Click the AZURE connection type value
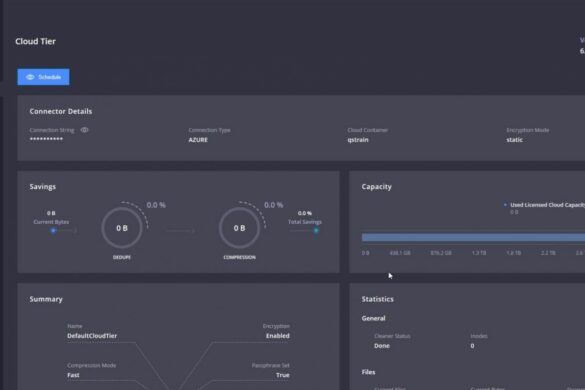This screenshot has height=390, width=585. point(198,140)
